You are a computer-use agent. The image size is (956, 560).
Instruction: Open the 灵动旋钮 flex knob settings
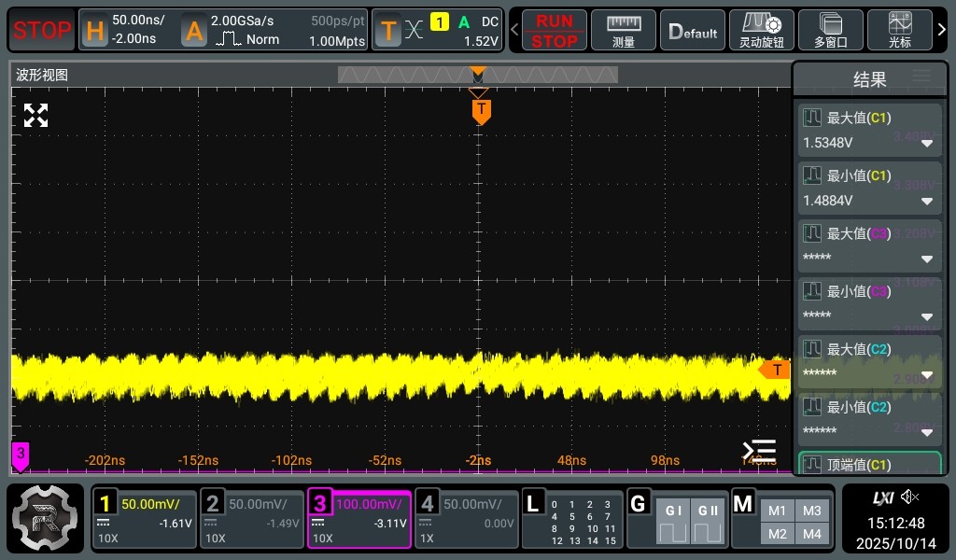click(761, 31)
